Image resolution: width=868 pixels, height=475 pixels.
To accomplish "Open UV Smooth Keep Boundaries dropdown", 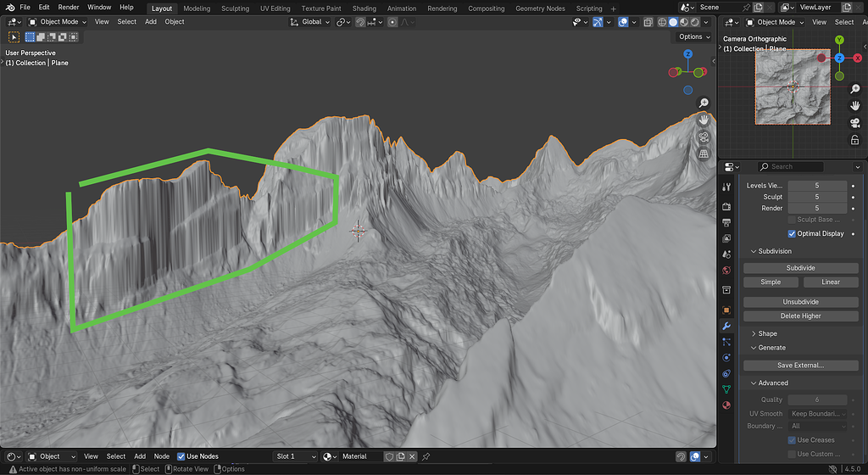I will 818,414.
